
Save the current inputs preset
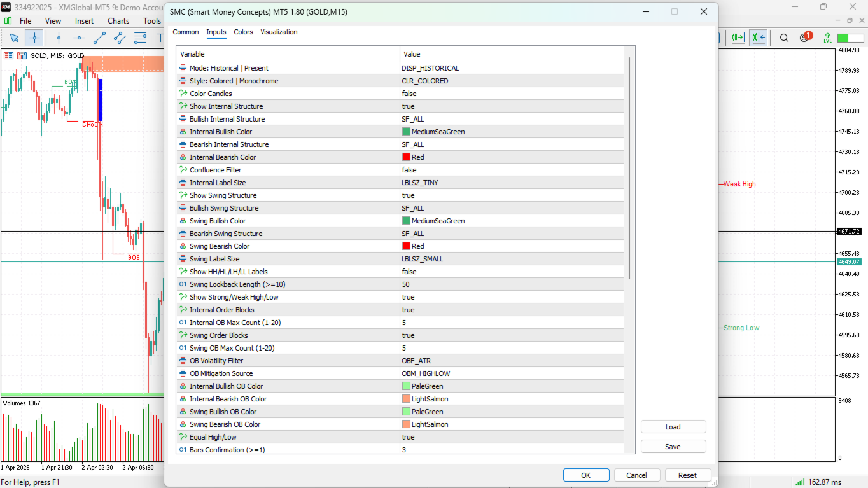pos(673,447)
